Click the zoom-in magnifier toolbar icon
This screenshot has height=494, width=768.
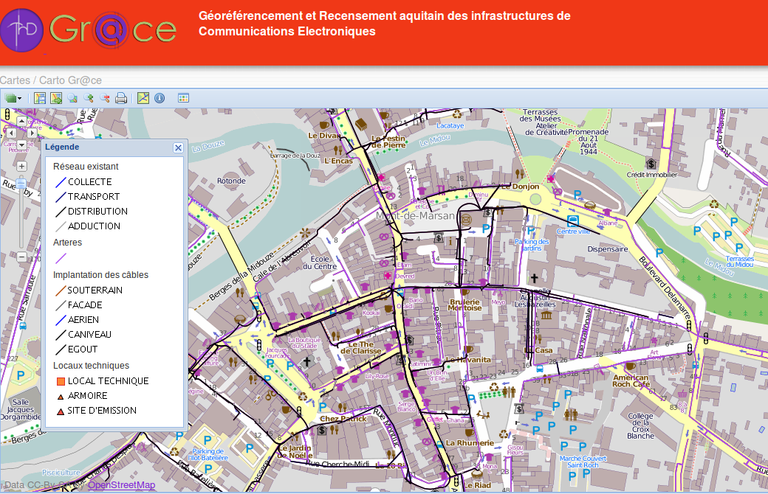pos(72,98)
